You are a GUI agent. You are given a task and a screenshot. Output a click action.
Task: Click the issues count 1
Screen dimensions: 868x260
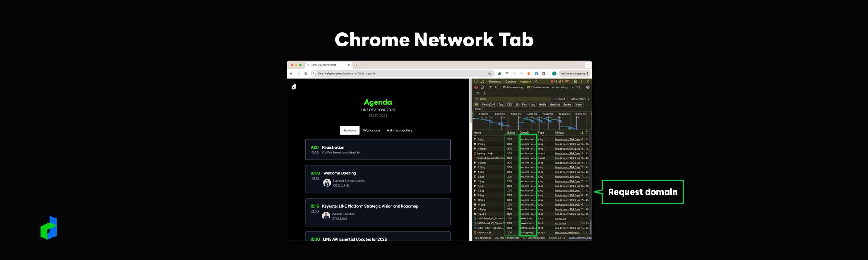(567, 82)
